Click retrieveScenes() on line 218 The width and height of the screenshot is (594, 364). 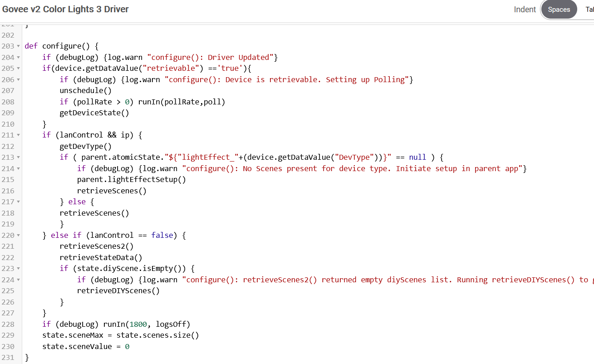coord(94,213)
